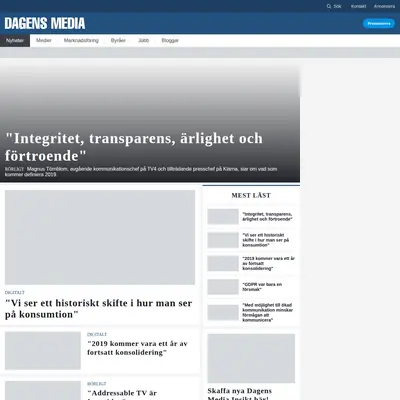Open main headline "Vi ser ett historiskt skifte"

[x=99, y=309]
